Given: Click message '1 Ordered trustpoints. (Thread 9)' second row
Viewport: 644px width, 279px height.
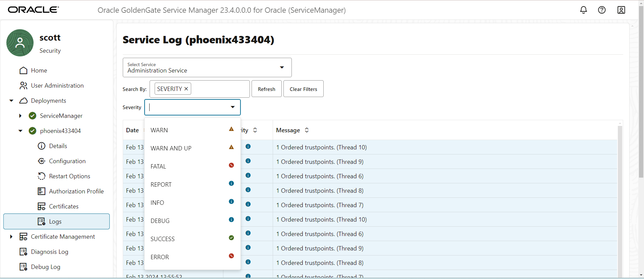Looking at the screenshot, I should point(320,162).
